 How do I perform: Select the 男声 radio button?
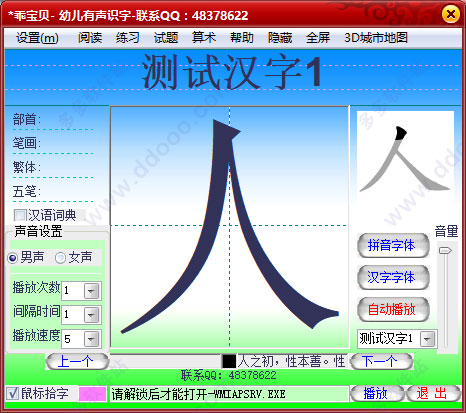pyautogui.click(x=13, y=258)
